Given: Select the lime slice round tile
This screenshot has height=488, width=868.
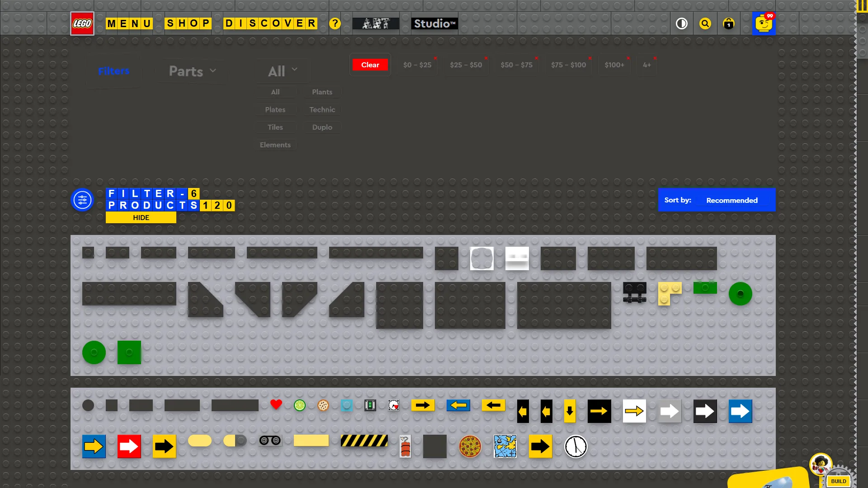Looking at the screenshot, I should pos(300,405).
